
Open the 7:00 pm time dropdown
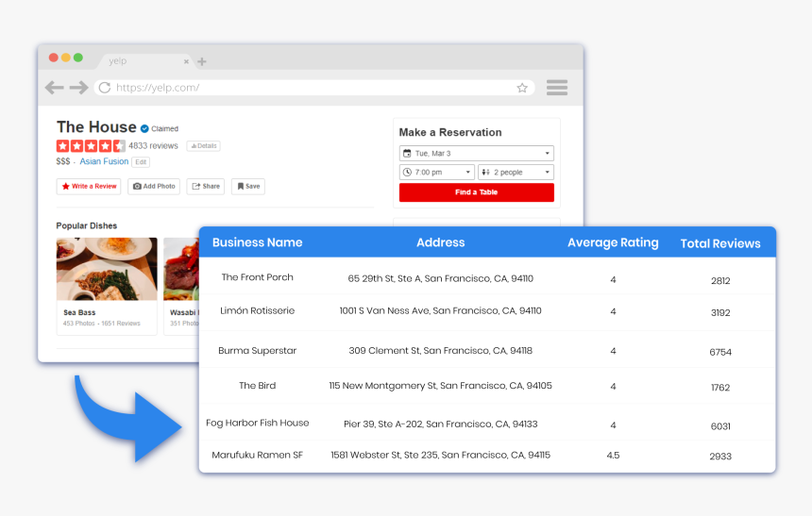(x=436, y=173)
